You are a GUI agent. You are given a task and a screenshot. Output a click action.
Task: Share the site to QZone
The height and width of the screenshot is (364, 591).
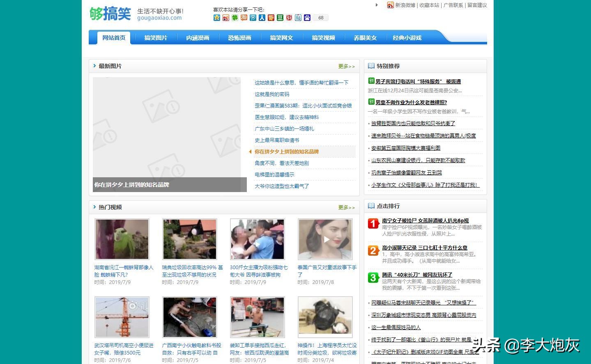pyautogui.click(x=216, y=18)
